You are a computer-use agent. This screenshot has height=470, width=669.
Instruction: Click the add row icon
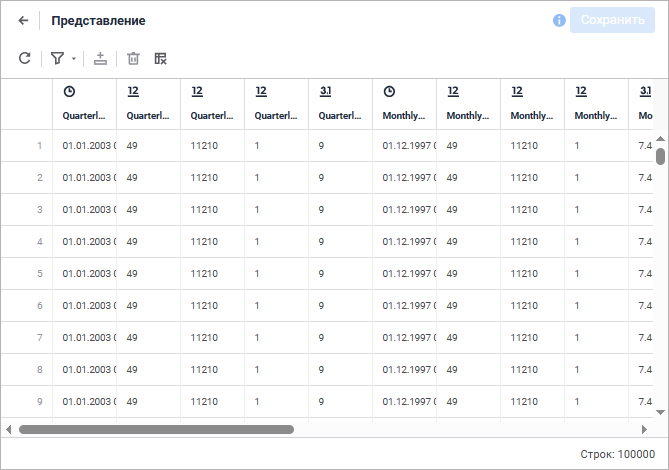pyautogui.click(x=100, y=59)
